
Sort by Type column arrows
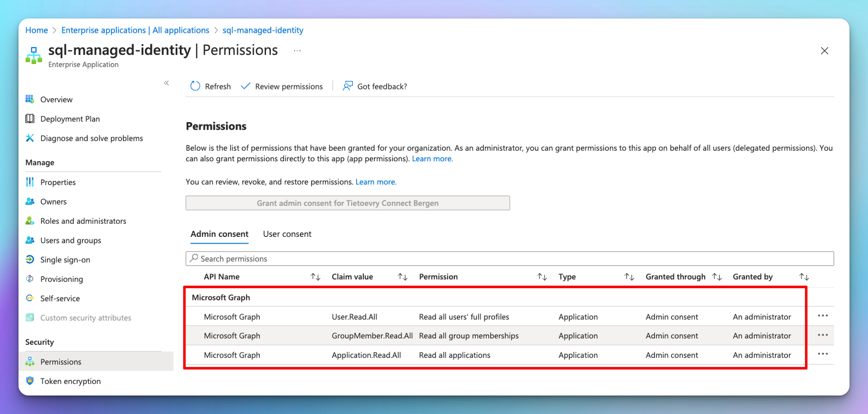629,277
